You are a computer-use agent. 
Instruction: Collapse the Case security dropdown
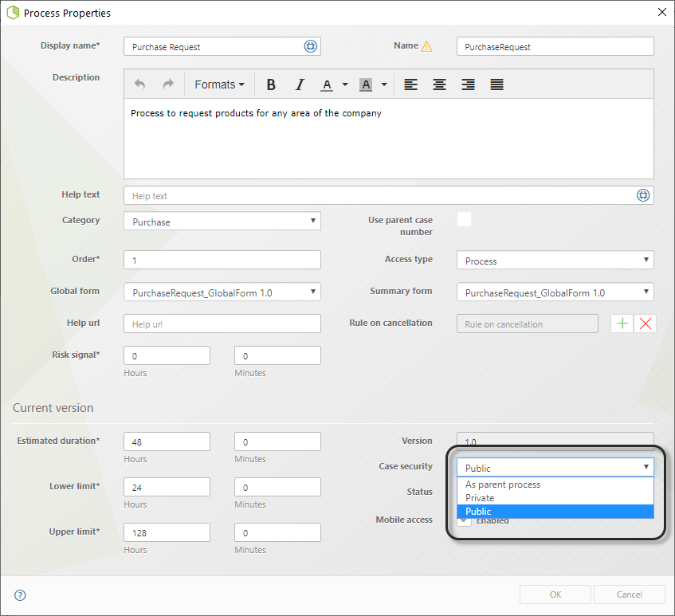(x=555, y=467)
